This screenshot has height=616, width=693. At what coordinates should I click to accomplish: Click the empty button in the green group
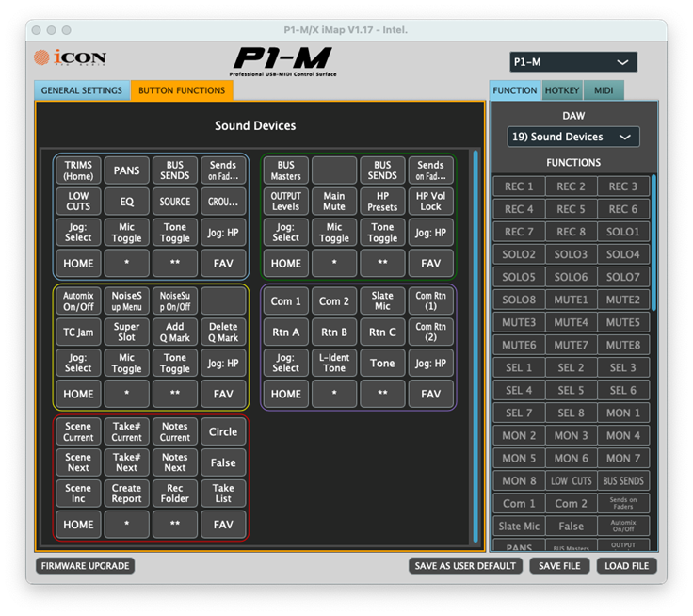pos(334,170)
